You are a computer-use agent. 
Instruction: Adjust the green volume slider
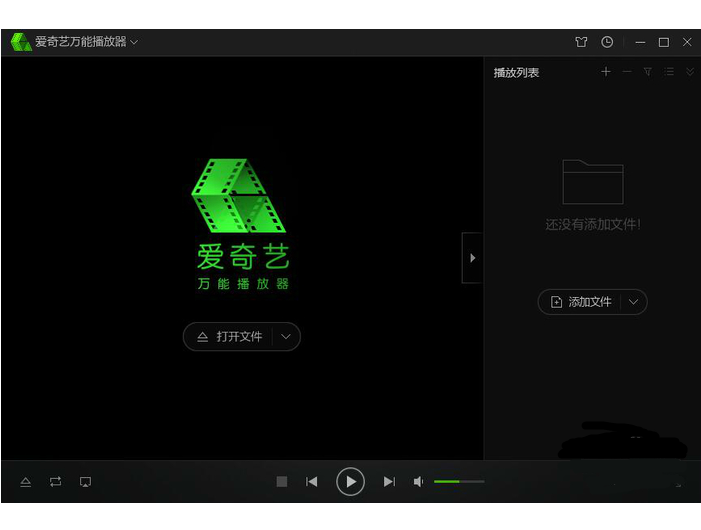tap(459, 482)
